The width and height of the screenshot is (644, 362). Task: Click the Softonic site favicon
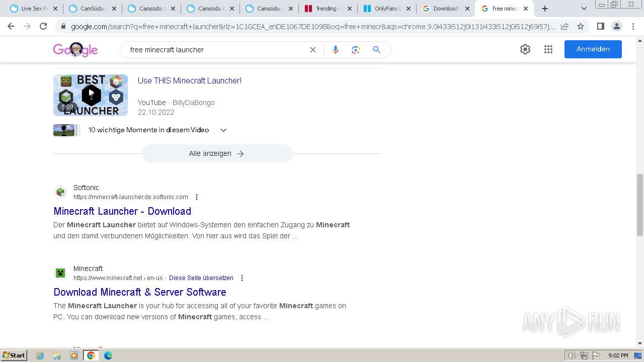point(60,192)
